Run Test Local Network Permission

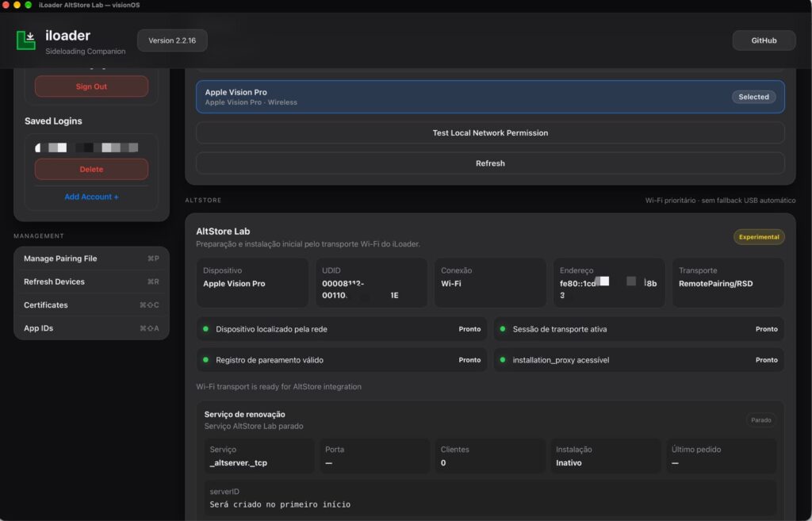(490, 133)
